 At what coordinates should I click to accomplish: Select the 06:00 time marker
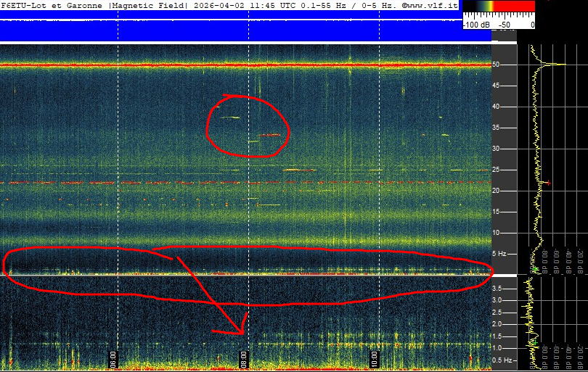pyautogui.click(x=113, y=357)
